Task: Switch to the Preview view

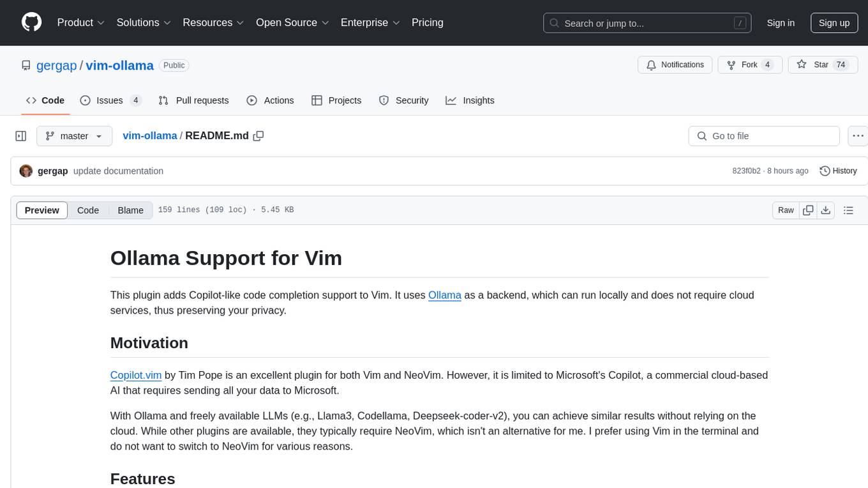Action: pyautogui.click(x=42, y=210)
